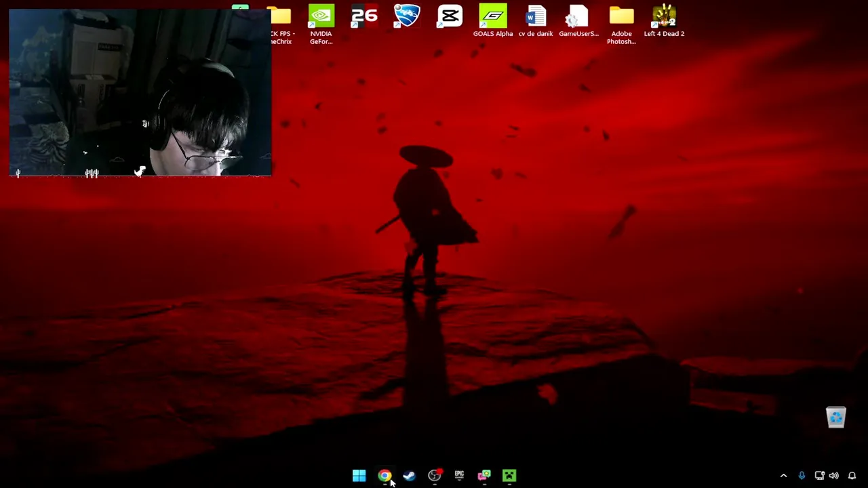Open the NVIDIA GeForce desktop shortcut
Viewport: 868px width, 488px height.
[x=321, y=24]
